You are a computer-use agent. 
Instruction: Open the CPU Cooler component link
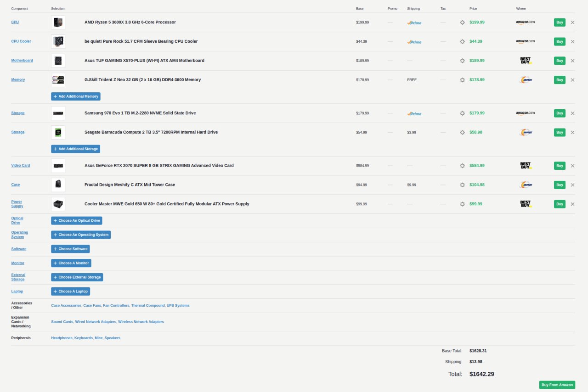tap(21, 41)
